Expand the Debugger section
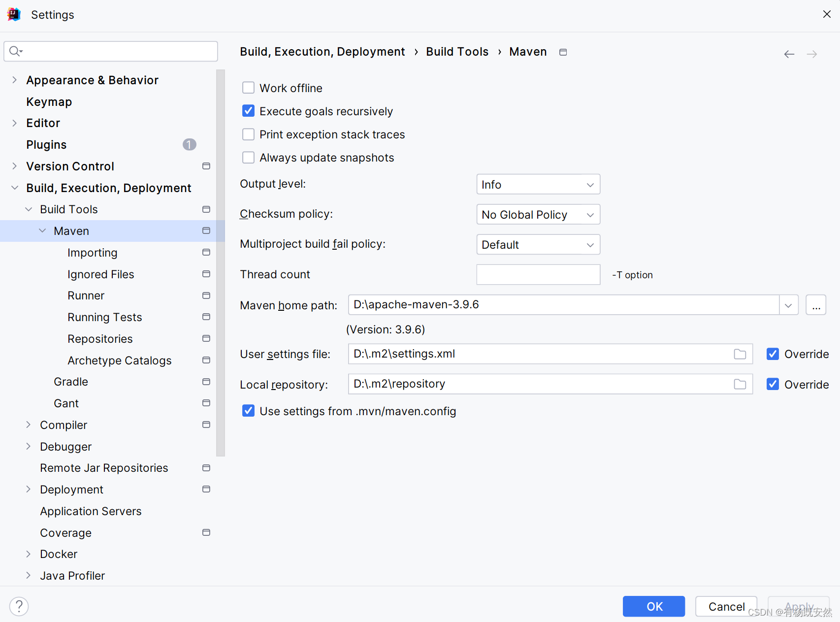840x622 pixels. [28, 446]
